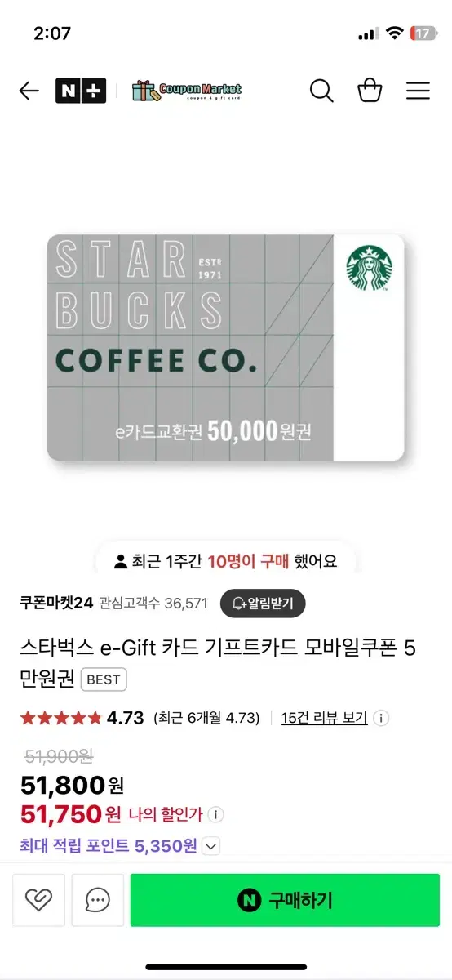Tap the 최근 1주간 10명이 구매 badge
The height and width of the screenshot is (980, 452).
[x=225, y=561]
